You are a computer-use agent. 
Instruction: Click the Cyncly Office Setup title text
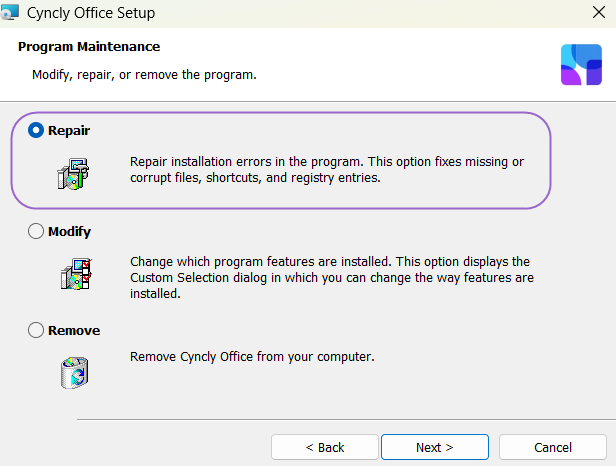click(91, 13)
